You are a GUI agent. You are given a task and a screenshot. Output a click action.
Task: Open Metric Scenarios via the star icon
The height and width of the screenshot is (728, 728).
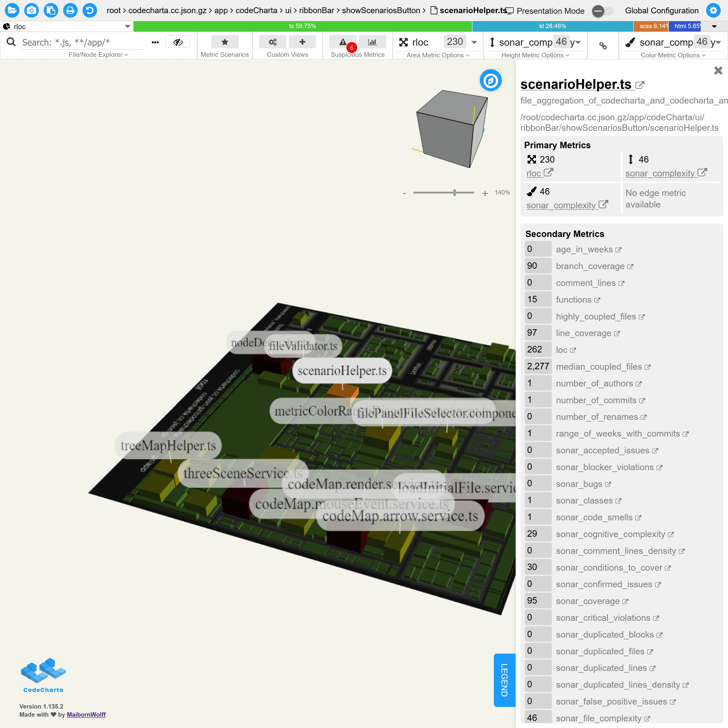click(x=225, y=42)
